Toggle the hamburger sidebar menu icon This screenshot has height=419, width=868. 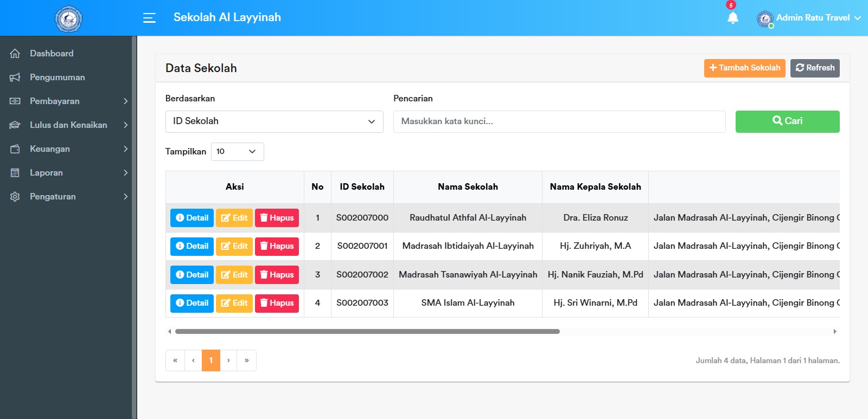point(149,18)
